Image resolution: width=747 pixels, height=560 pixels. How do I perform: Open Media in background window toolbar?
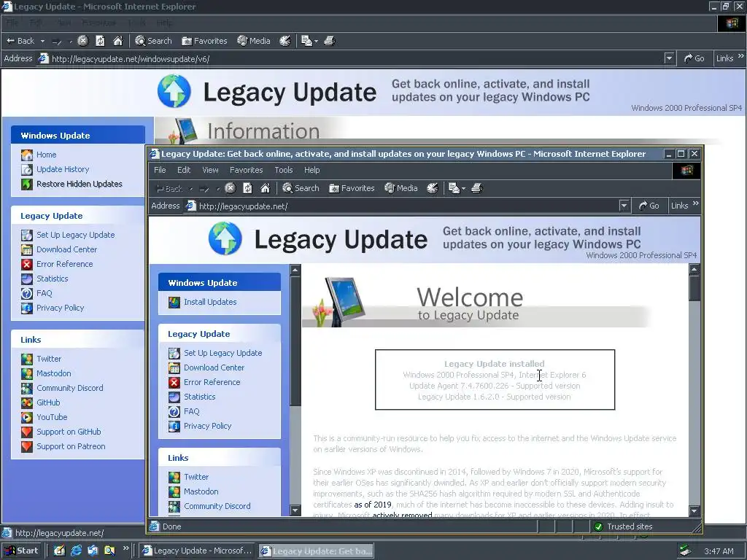[x=254, y=41]
